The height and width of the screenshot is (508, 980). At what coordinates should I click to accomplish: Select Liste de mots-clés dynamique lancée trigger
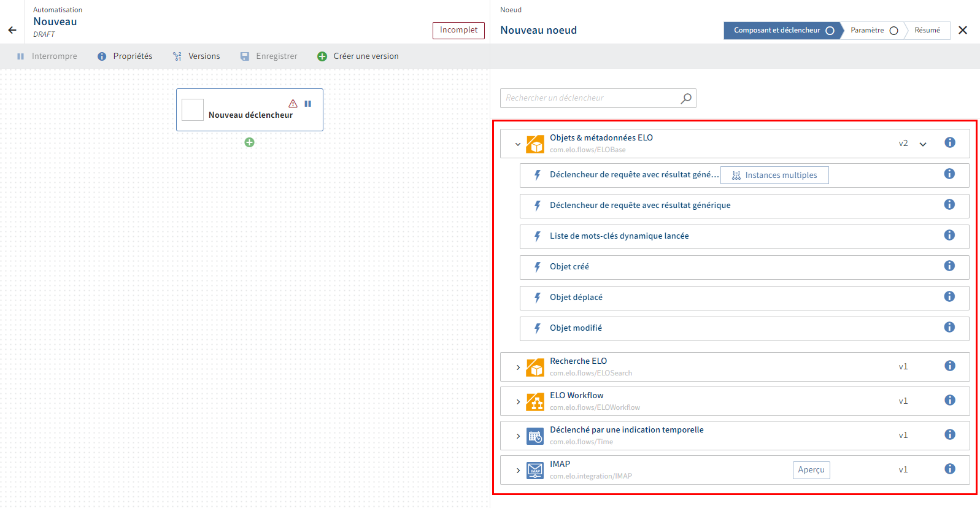[744, 237]
